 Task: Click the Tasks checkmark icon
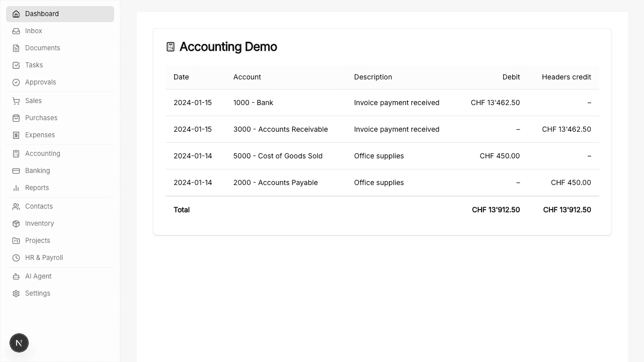pos(16,65)
